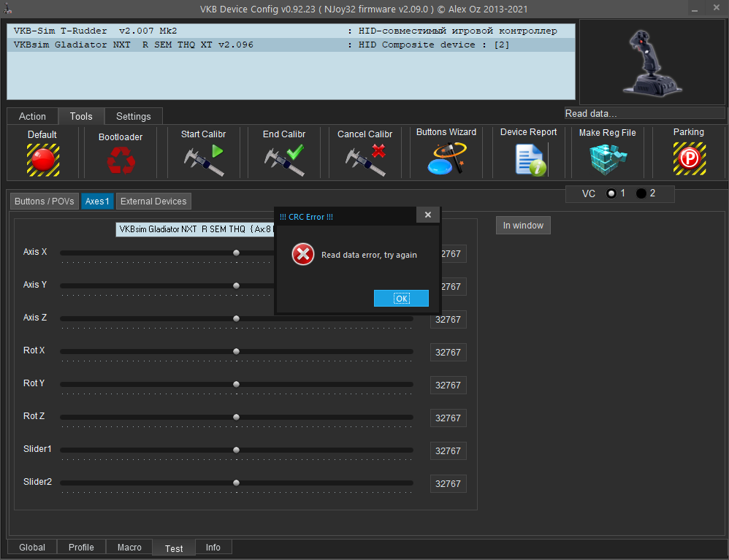Click the Axis Z value field 32767
729x560 pixels.
pos(449,320)
